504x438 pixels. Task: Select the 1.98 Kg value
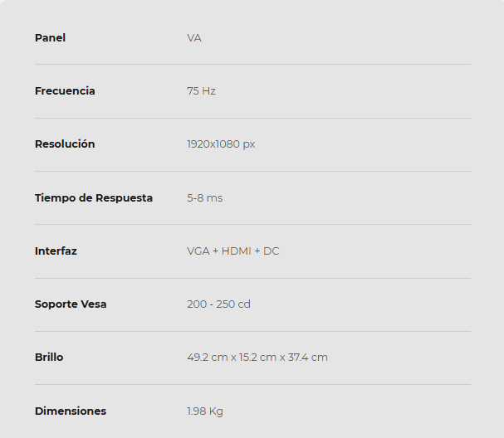pyautogui.click(x=204, y=411)
